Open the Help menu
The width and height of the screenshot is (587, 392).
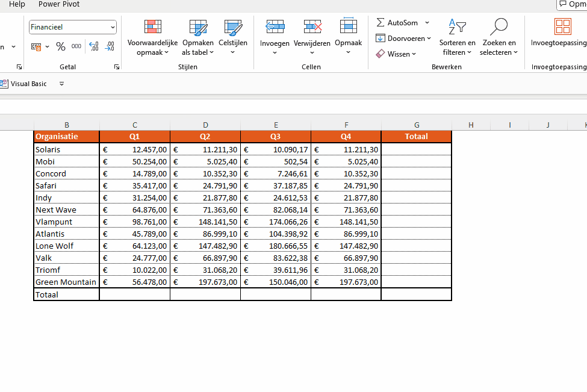(16, 4)
